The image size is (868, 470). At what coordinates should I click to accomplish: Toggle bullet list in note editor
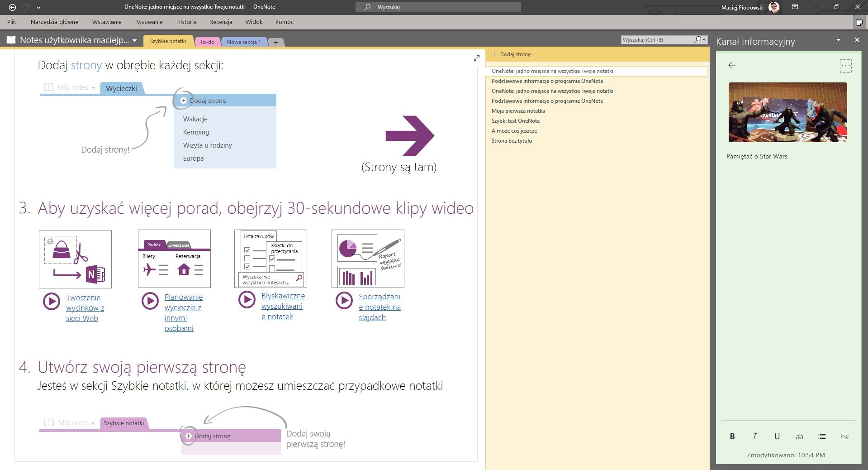click(822, 436)
